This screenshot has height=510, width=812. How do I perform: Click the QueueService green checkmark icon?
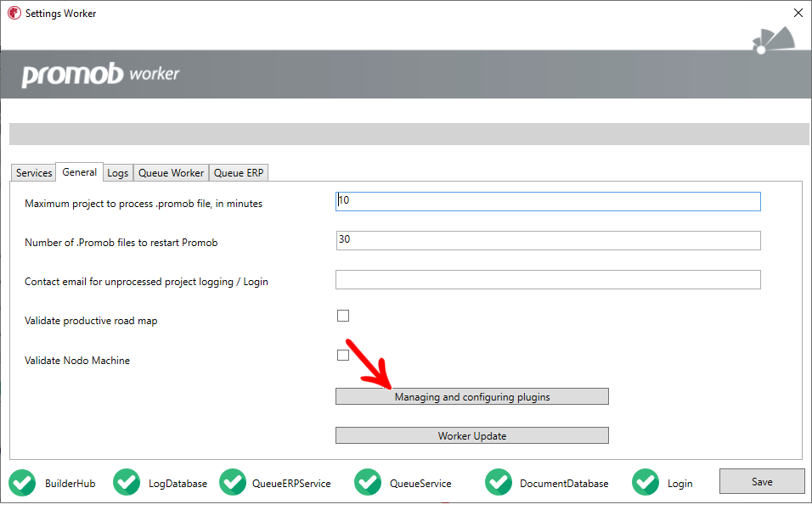(368, 483)
